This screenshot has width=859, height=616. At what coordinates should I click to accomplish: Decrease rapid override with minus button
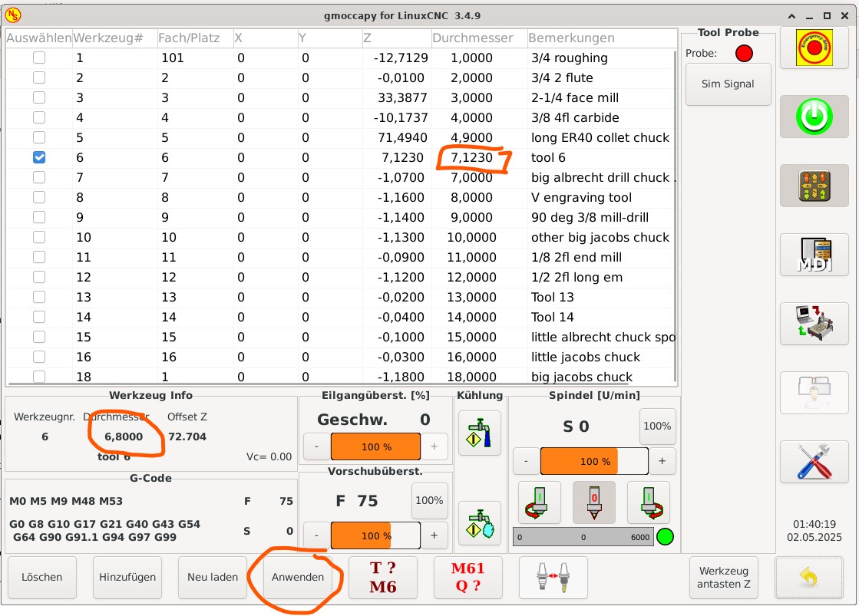(316, 446)
